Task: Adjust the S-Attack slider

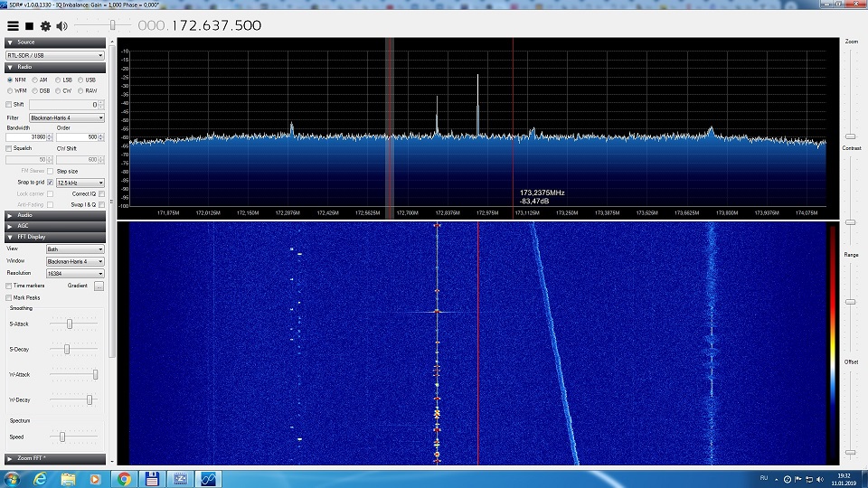Action: (70, 324)
